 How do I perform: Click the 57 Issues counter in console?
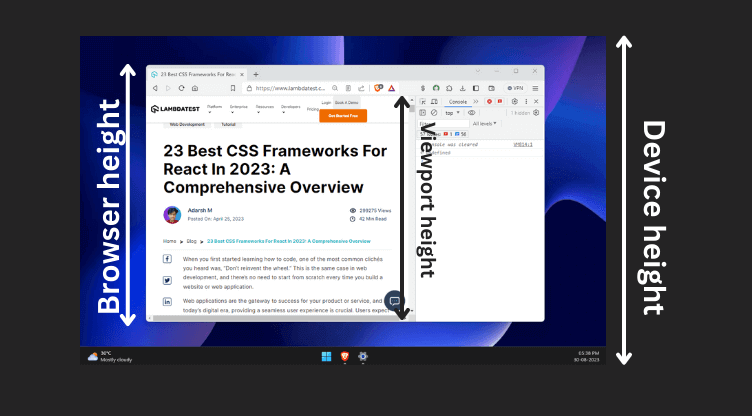[x=443, y=134]
